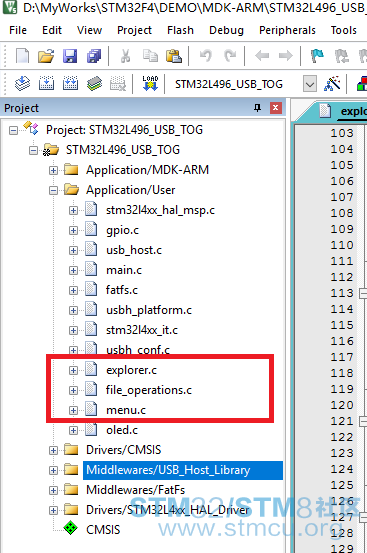Undo last edit with Undo arrow
Image resolution: width=367 pixels, height=553 pixels.
(206, 56)
